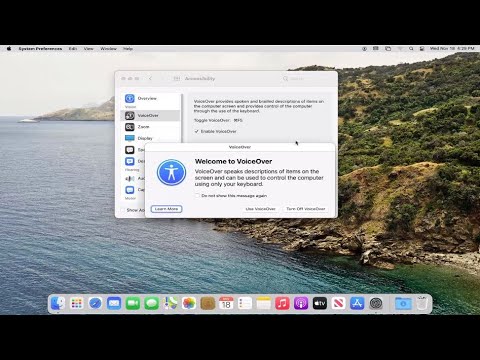The image size is (480, 360).
Task: Open Launchpad from the Dock
Action: tap(77, 303)
